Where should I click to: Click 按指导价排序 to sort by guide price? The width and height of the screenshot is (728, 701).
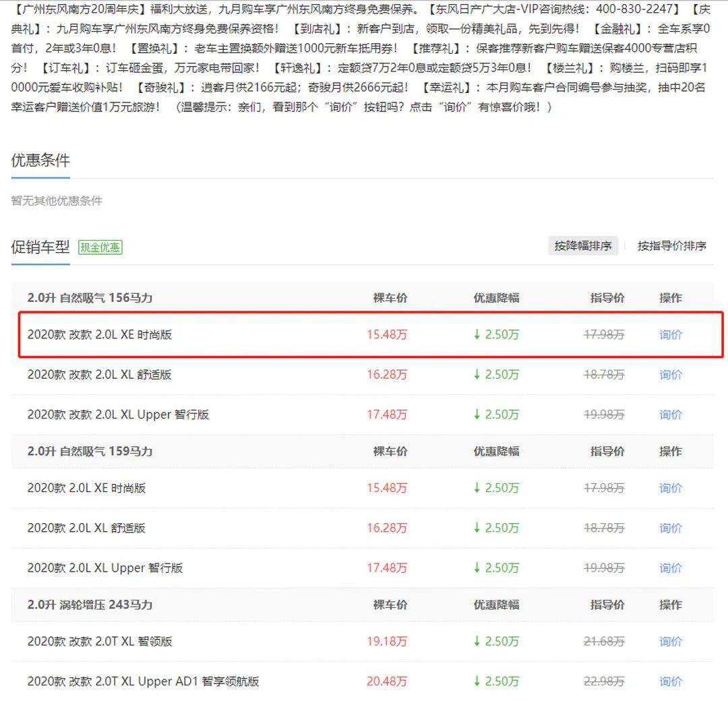[x=672, y=245]
